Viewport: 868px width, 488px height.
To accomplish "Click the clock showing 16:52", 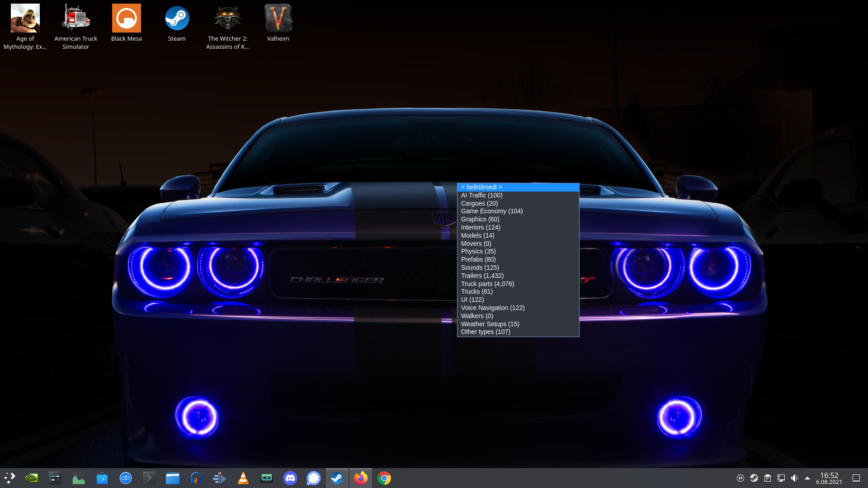I will tap(829, 478).
